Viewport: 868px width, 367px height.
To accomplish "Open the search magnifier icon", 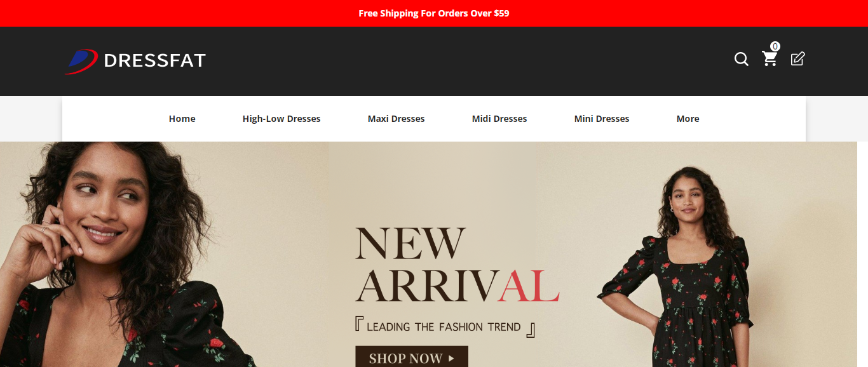I will click(741, 59).
